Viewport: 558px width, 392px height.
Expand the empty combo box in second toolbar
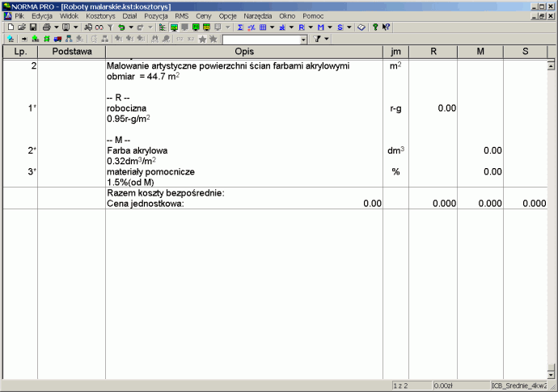303,39
